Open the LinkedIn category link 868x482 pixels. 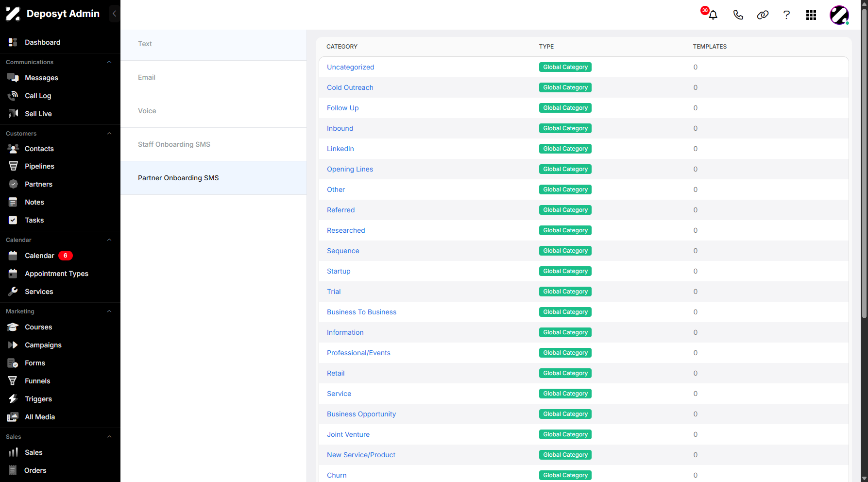[340, 149]
